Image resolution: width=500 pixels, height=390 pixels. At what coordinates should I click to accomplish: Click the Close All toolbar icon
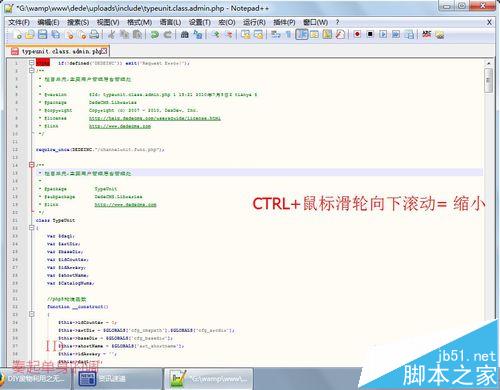(x=82, y=34)
